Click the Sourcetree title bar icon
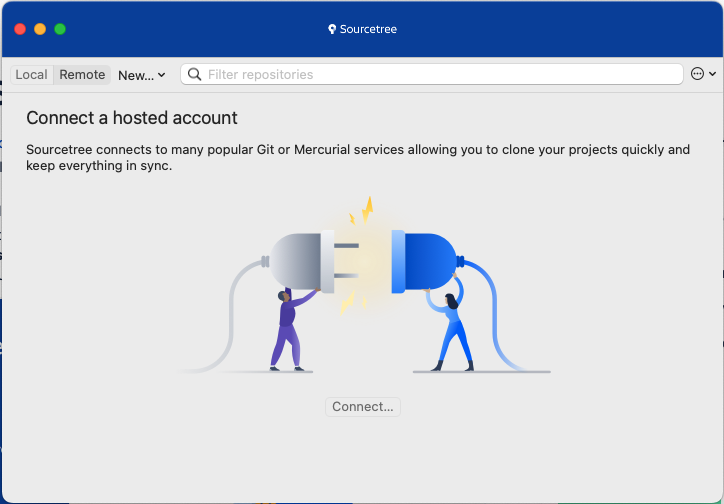This screenshot has height=504, width=724. [332, 29]
